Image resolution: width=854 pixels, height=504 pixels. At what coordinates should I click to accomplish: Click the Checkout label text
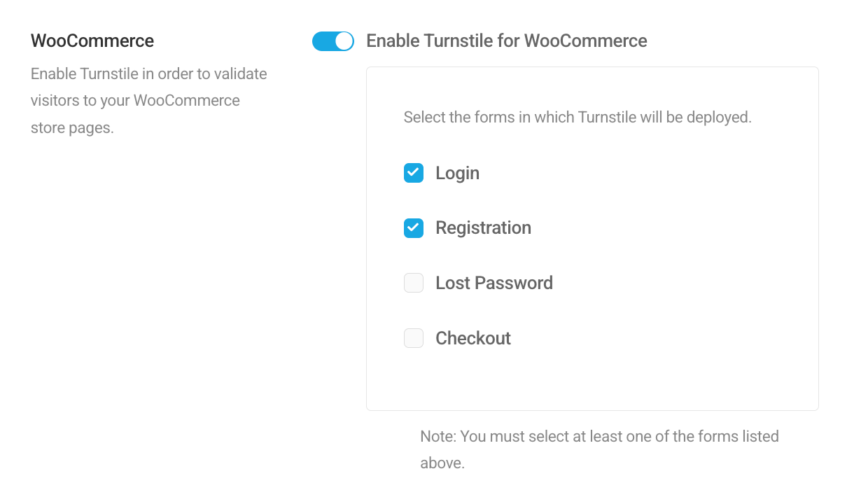[473, 338]
